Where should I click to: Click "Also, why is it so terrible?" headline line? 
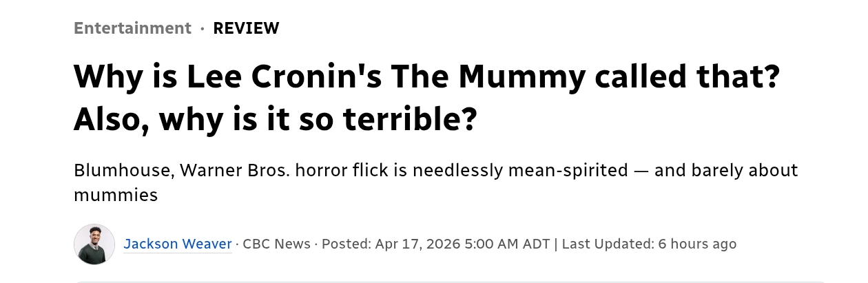coord(276,119)
